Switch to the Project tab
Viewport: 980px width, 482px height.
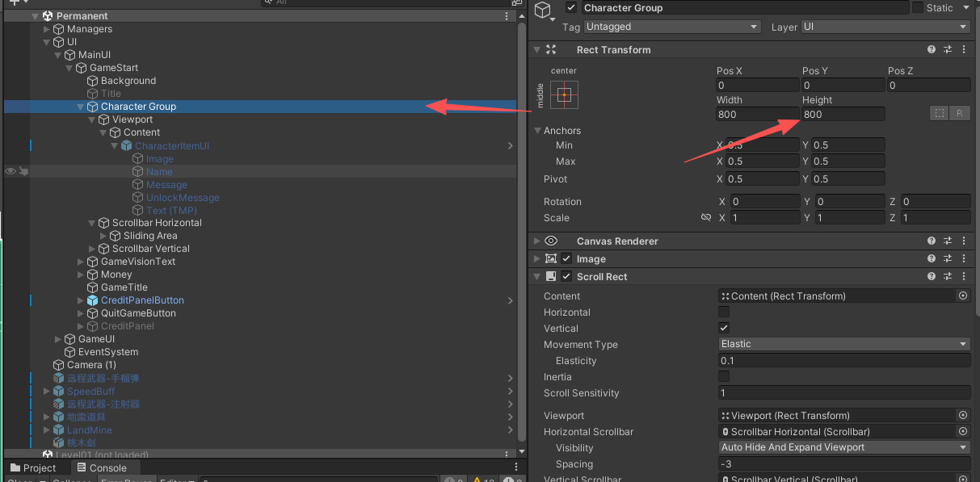(33, 468)
